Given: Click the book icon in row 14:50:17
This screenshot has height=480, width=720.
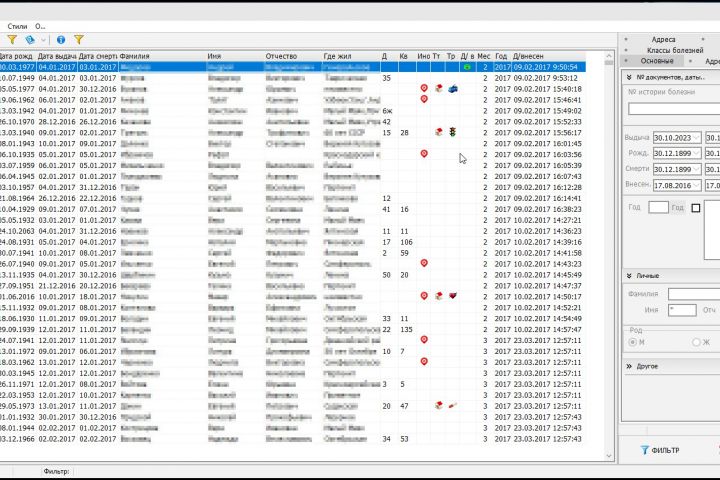Looking at the screenshot, I should point(439,296).
